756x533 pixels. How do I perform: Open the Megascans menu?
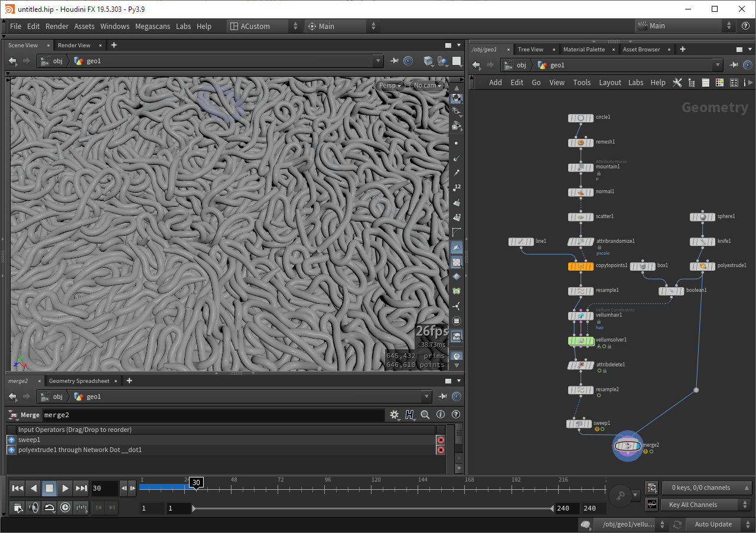pyautogui.click(x=154, y=27)
